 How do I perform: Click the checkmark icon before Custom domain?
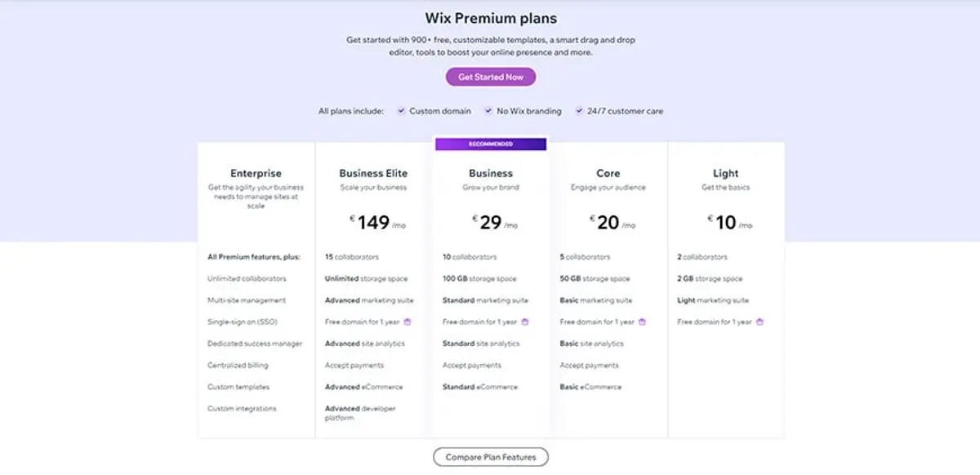401,110
